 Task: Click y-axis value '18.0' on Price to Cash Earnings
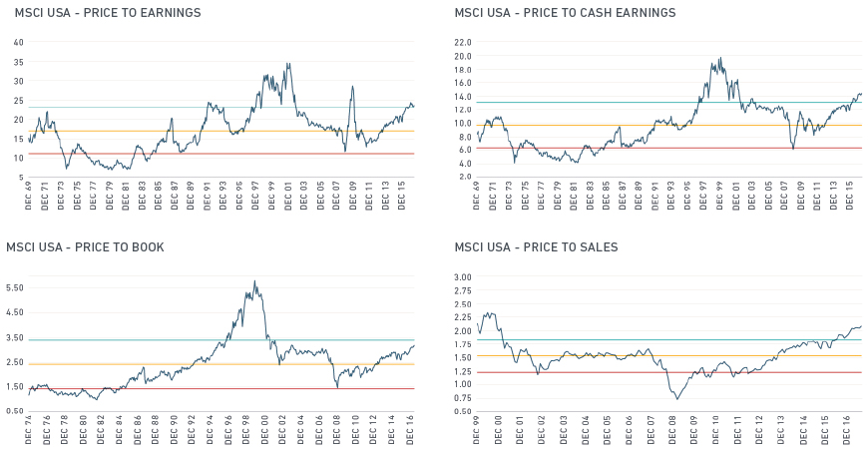pos(462,70)
